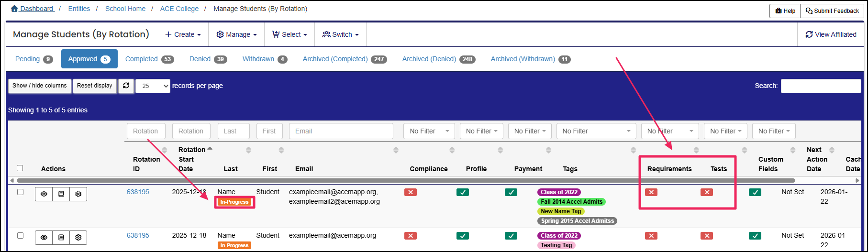The width and height of the screenshot is (868, 252).
Task: Open the records per page dropdown
Action: click(153, 86)
